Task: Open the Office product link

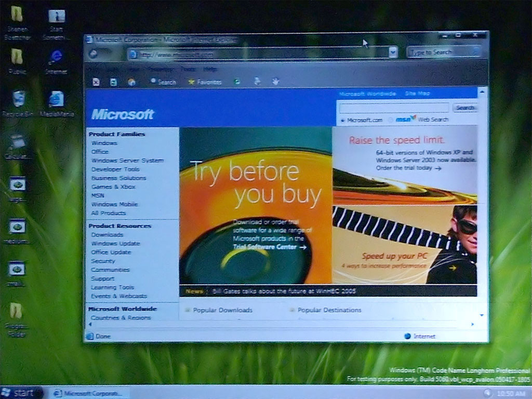Action: click(100, 152)
